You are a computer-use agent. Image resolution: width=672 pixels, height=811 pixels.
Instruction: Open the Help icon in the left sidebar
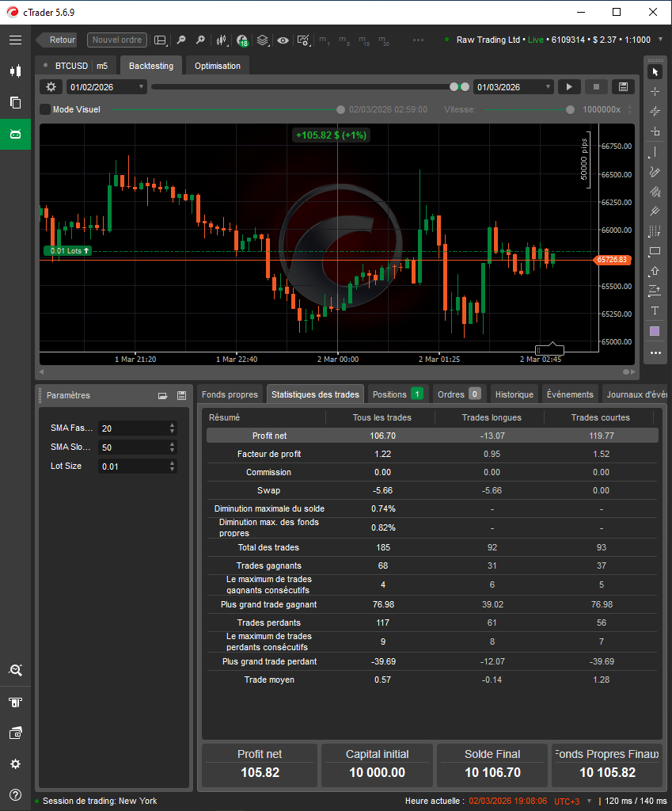coord(15,795)
